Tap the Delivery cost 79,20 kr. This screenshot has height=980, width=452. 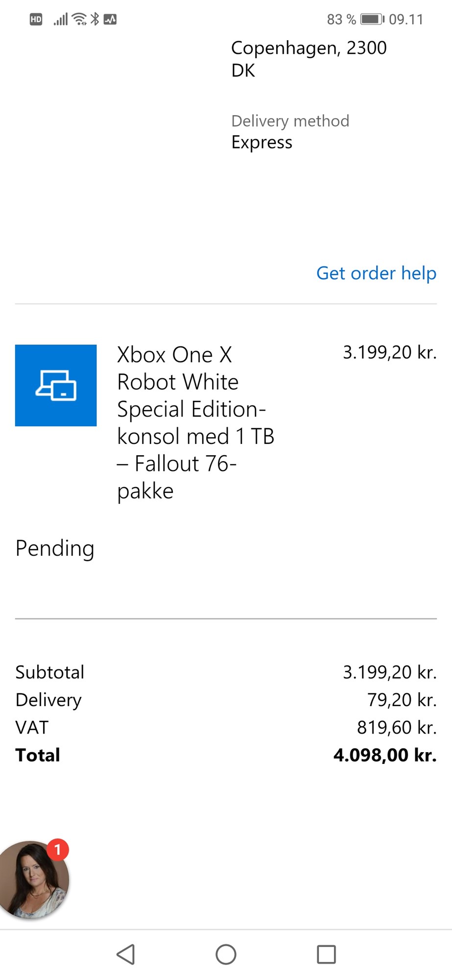pos(402,700)
